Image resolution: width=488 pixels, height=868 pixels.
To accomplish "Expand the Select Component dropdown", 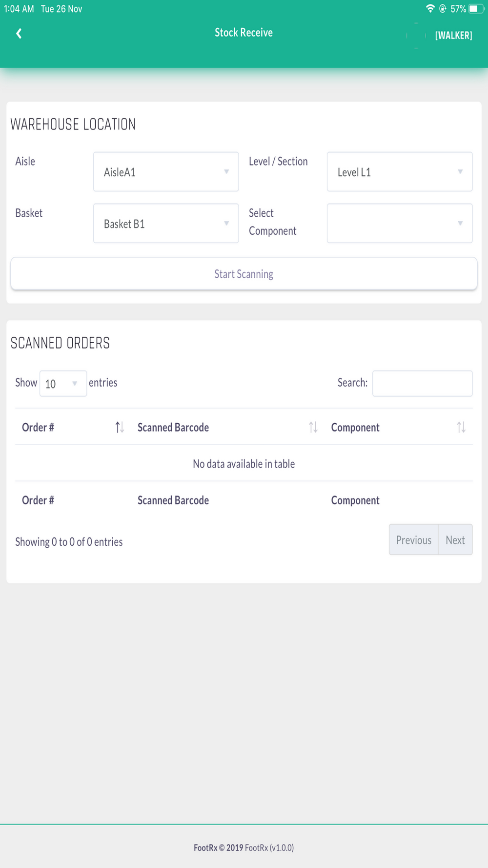I will click(x=400, y=223).
